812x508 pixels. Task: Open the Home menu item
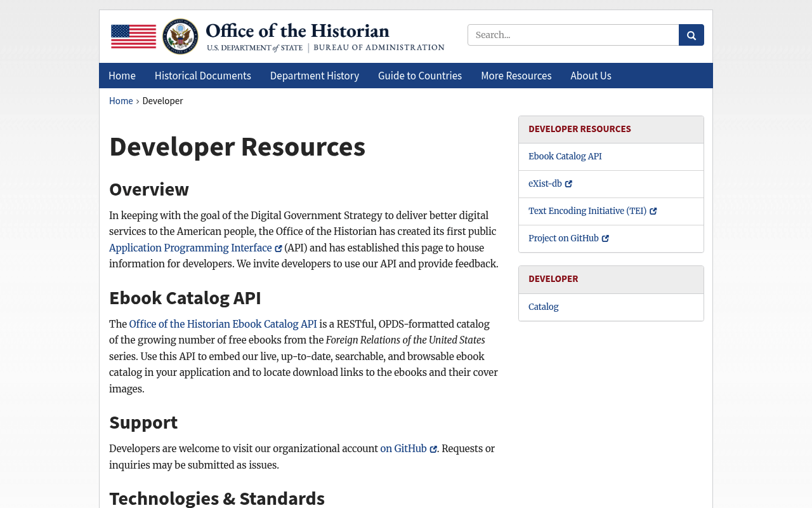(122, 76)
